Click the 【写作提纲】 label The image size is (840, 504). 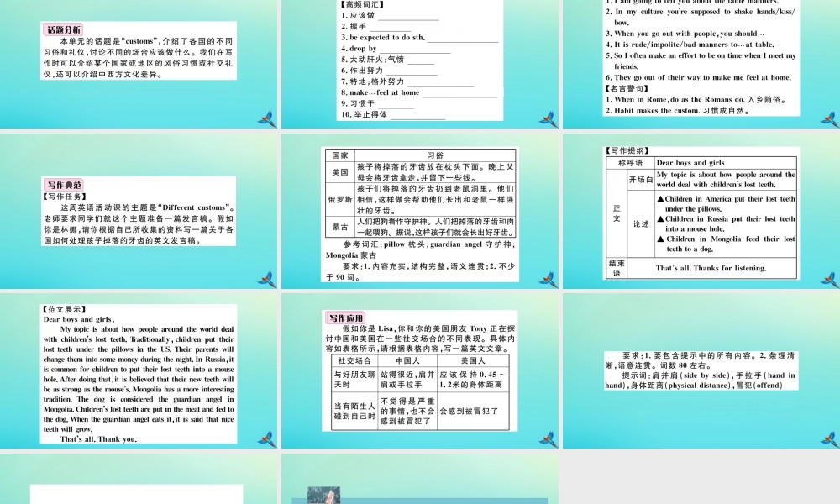click(627, 150)
